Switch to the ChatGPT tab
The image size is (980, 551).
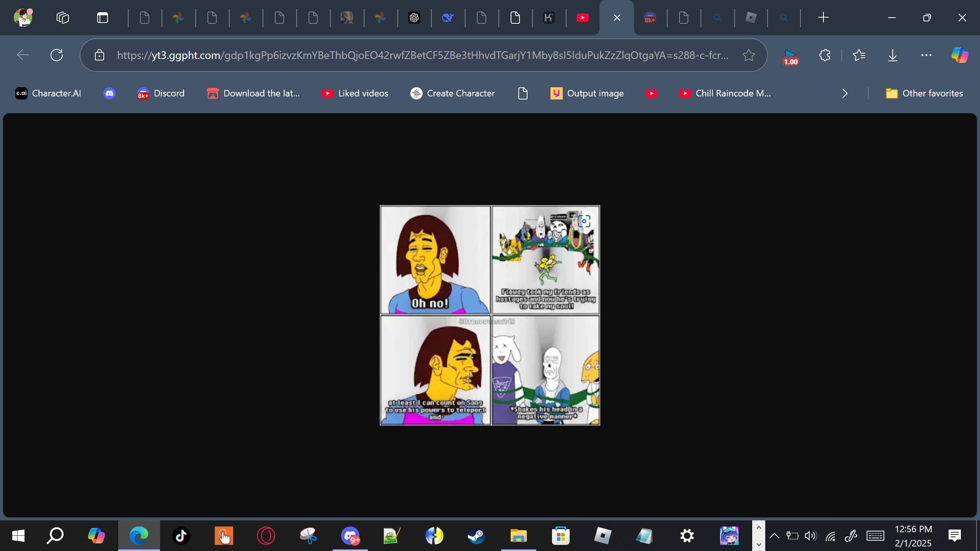(x=414, y=18)
